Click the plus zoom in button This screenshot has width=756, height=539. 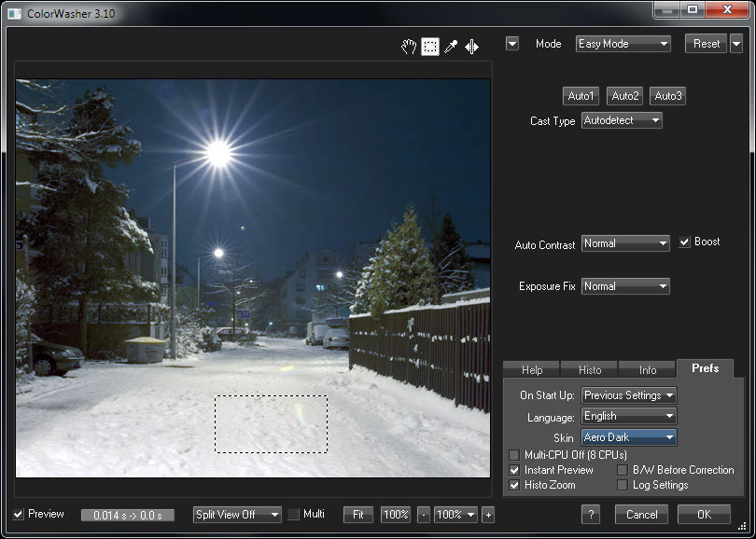pyautogui.click(x=488, y=515)
